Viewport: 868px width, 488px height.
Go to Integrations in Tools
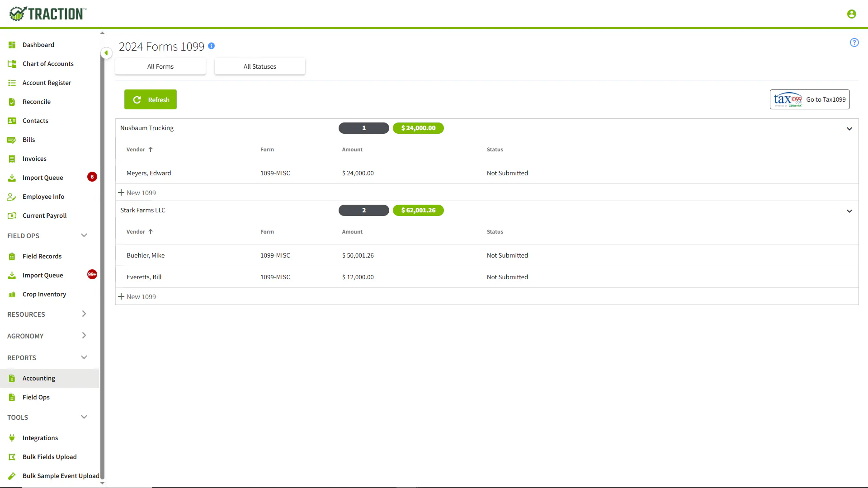[40, 438]
